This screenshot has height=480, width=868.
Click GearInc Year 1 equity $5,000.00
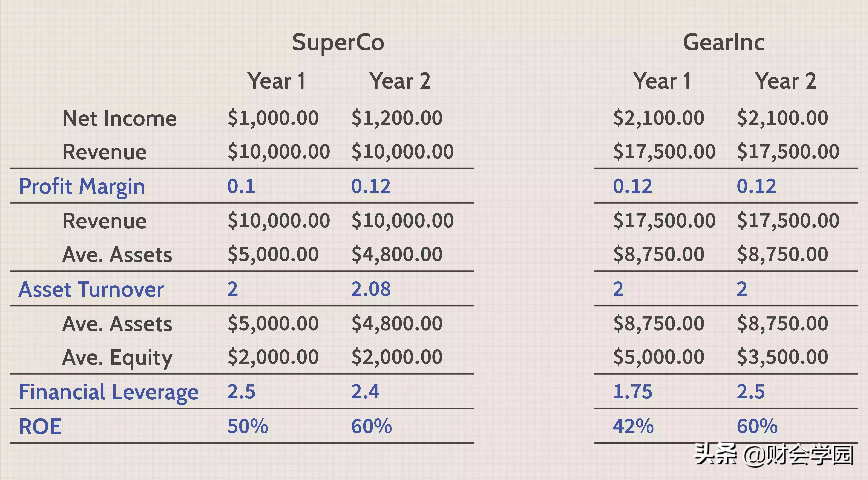tap(658, 357)
